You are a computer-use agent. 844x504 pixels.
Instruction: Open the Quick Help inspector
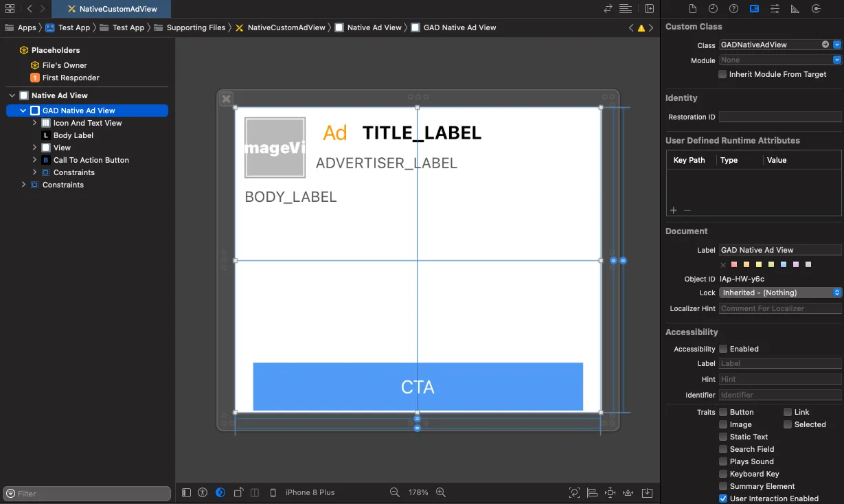click(x=734, y=8)
